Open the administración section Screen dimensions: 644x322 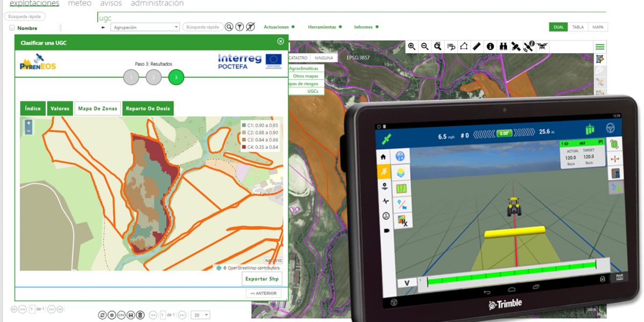157,3
